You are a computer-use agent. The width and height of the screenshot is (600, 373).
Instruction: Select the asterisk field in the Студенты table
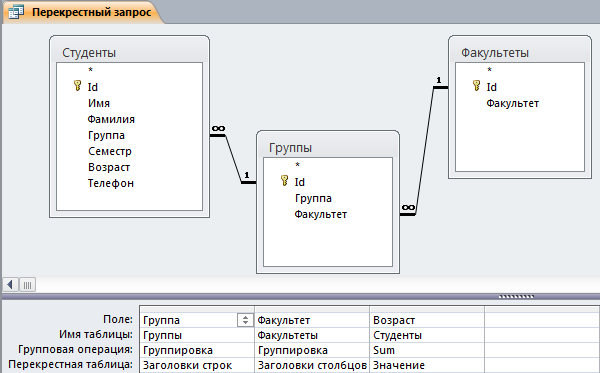pos(91,70)
